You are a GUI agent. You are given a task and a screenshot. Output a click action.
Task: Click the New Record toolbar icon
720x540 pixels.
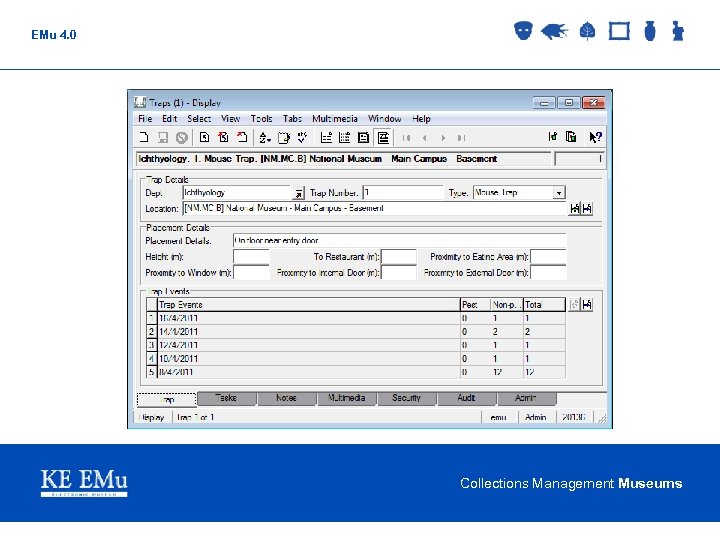pos(144,137)
